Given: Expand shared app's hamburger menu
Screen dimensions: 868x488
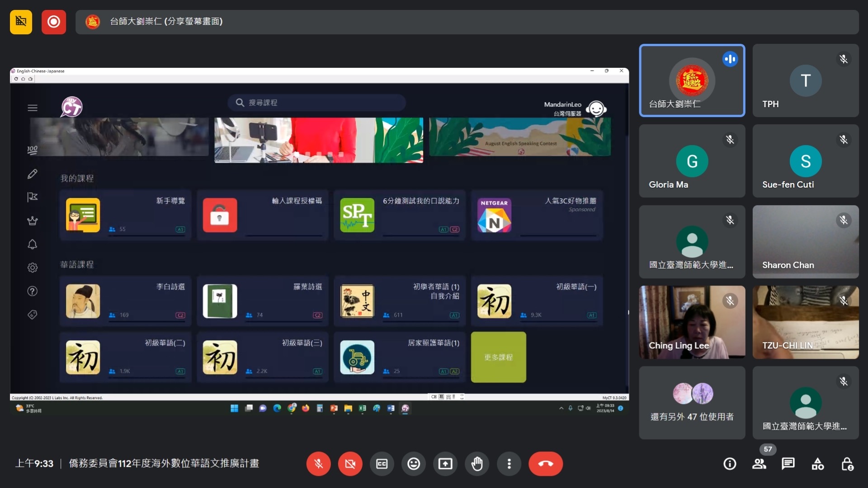Looking at the screenshot, I should [x=33, y=108].
